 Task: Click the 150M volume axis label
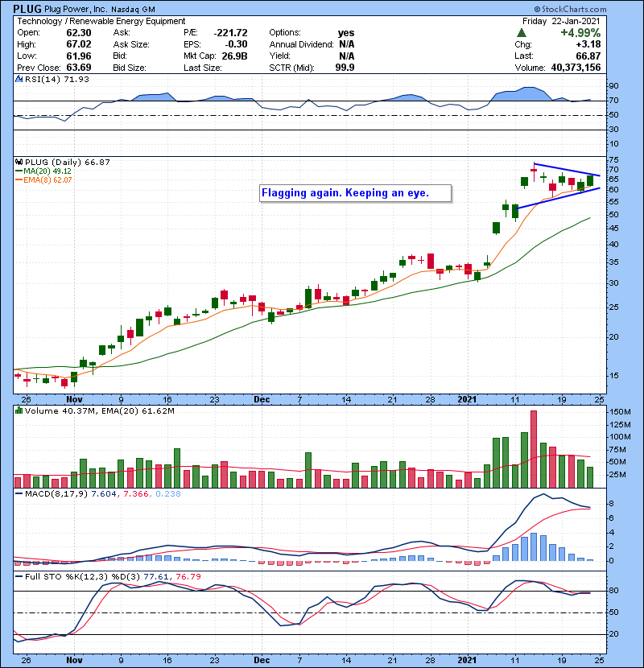[x=621, y=412]
